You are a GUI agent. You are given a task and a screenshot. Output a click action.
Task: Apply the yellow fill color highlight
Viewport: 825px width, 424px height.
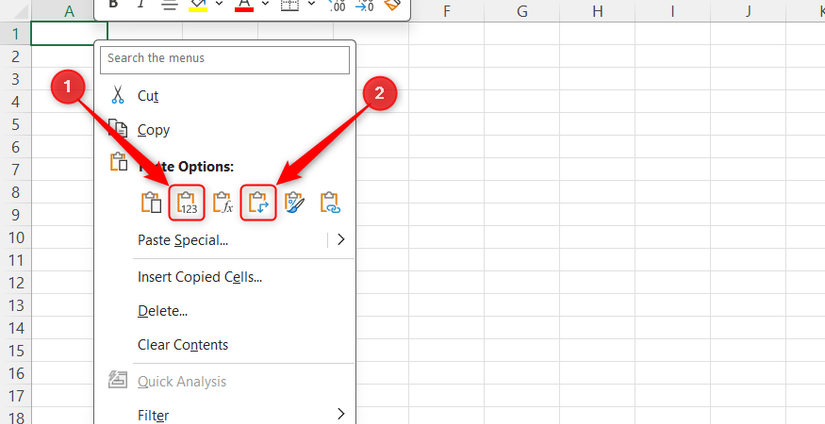(x=198, y=4)
